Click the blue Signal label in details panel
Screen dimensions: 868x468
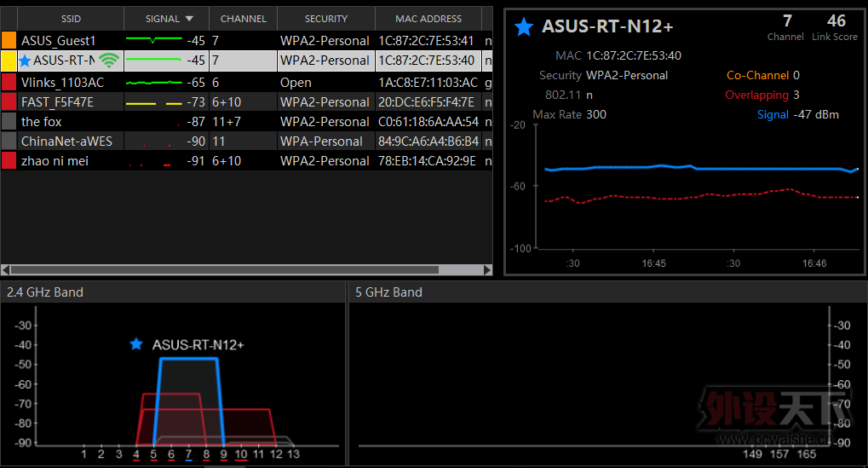coord(773,114)
